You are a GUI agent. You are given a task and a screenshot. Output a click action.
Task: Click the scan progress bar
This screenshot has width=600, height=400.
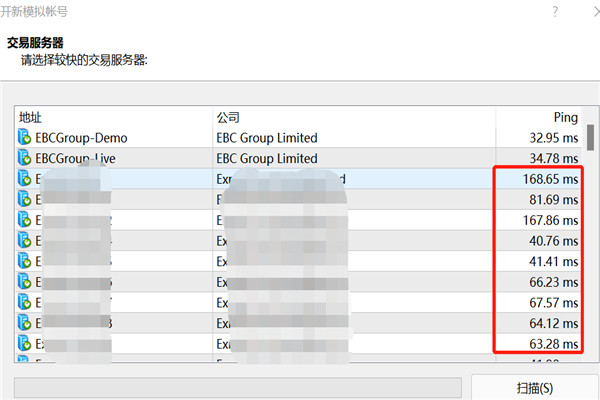[x=238, y=388]
